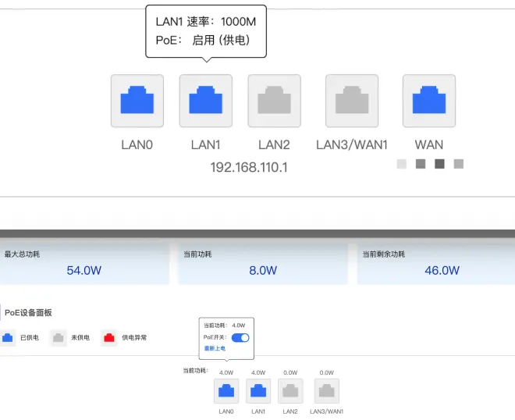This screenshot has height=420, width=515.
Task: Click the blue WAN port icon
Action: click(x=428, y=101)
